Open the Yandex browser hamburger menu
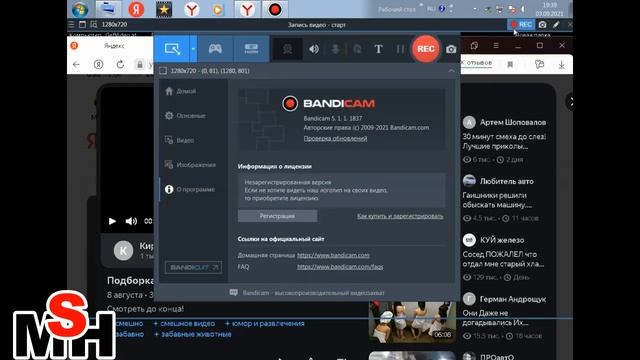 496,45
